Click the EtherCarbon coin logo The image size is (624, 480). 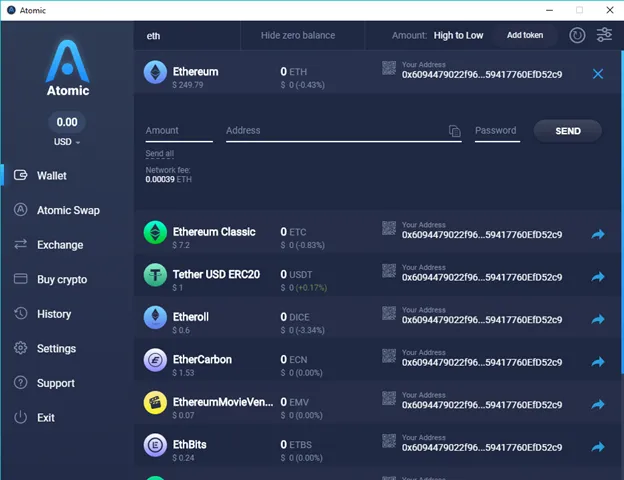(155, 360)
